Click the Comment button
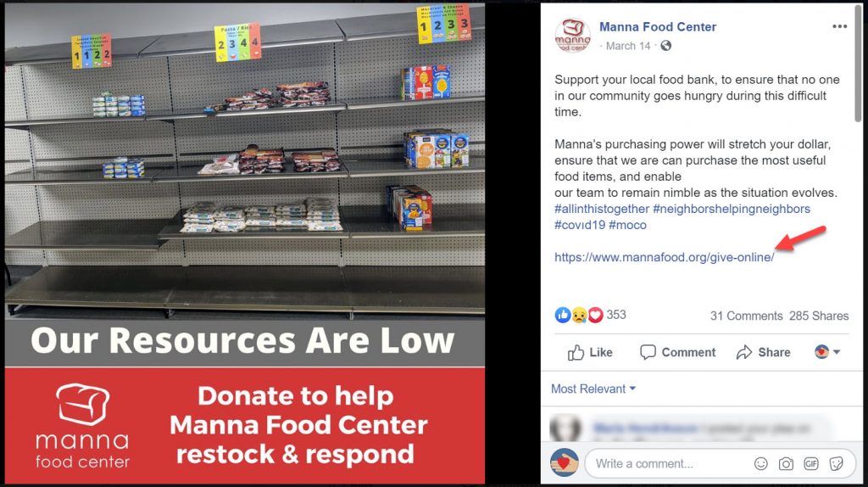 point(677,352)
